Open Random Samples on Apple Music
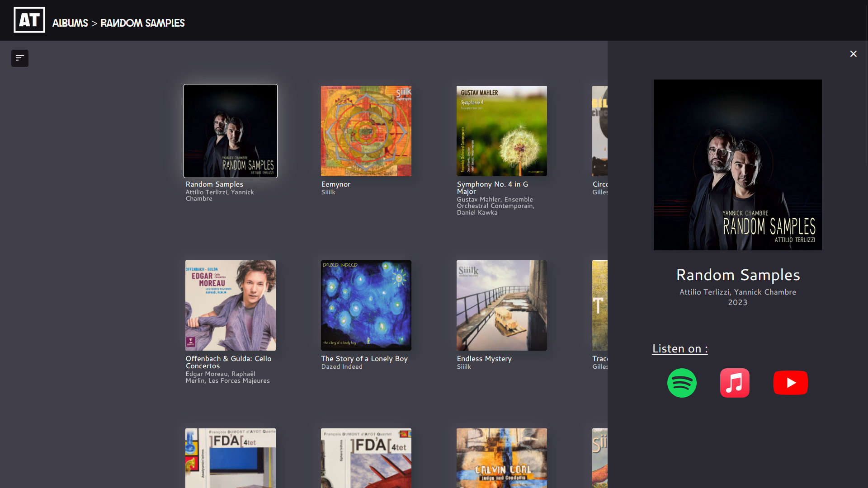This screenshot has width=868, height=488. 735,383
